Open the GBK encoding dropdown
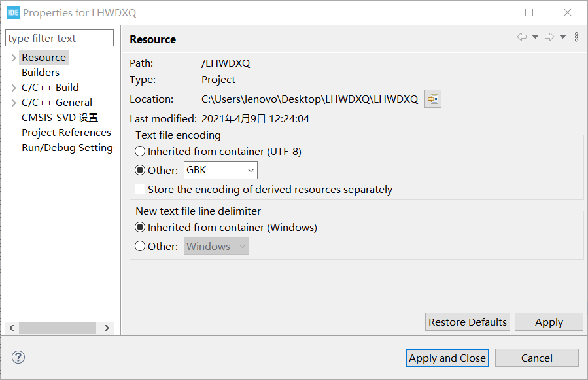588x380 pixels. coord(220,170)
